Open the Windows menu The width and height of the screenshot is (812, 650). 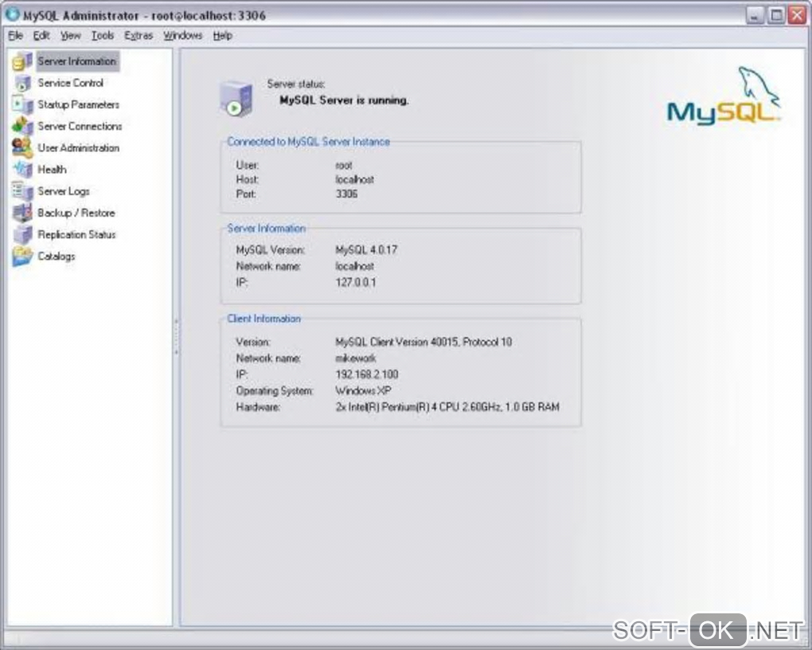coord(183,35)
